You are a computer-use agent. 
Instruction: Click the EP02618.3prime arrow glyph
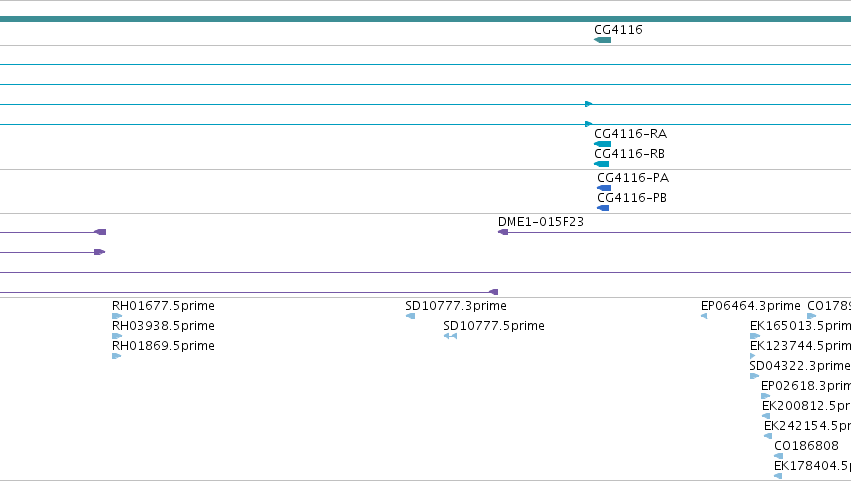point(766,396)
